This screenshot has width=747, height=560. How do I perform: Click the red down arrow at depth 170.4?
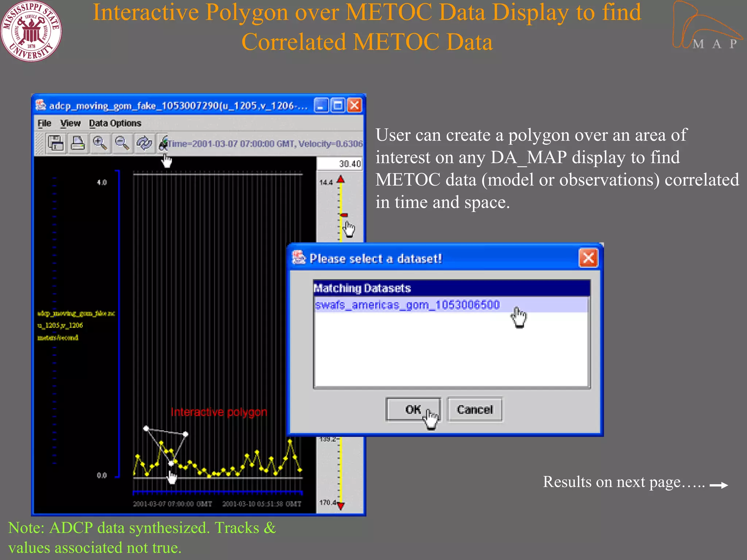(x=341, y=506)
